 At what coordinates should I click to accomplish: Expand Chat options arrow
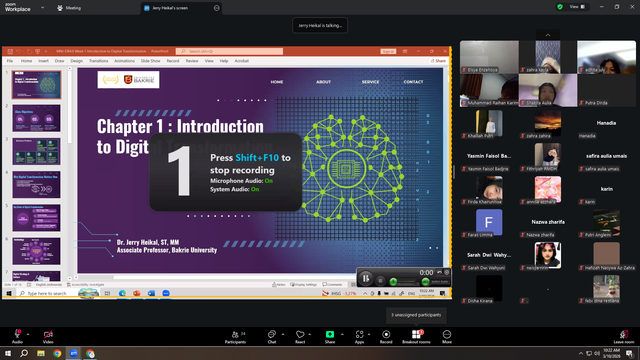[x=283, y=334]
